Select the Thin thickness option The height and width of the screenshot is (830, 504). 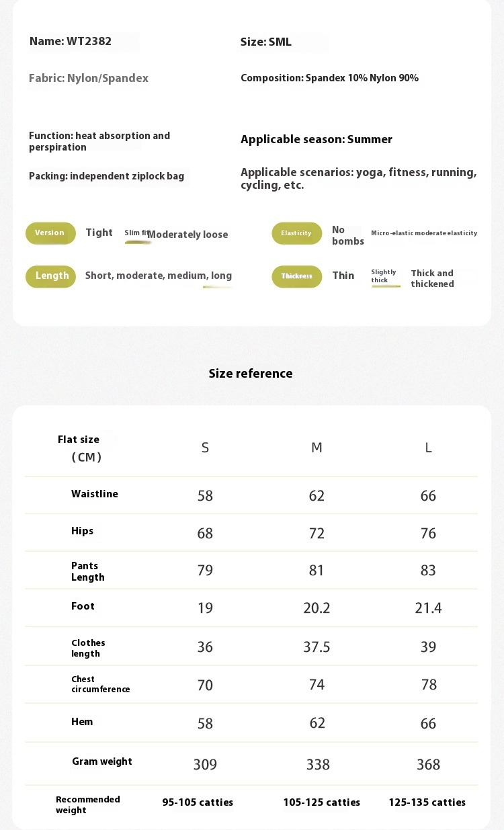click(x=343, y=276)
